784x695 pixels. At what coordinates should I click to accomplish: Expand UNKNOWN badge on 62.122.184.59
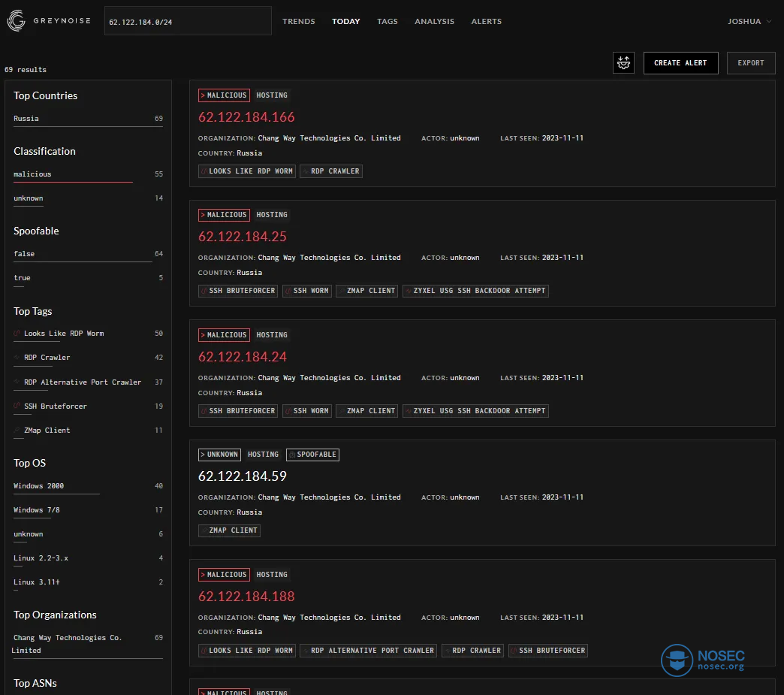tap(219, 455)
